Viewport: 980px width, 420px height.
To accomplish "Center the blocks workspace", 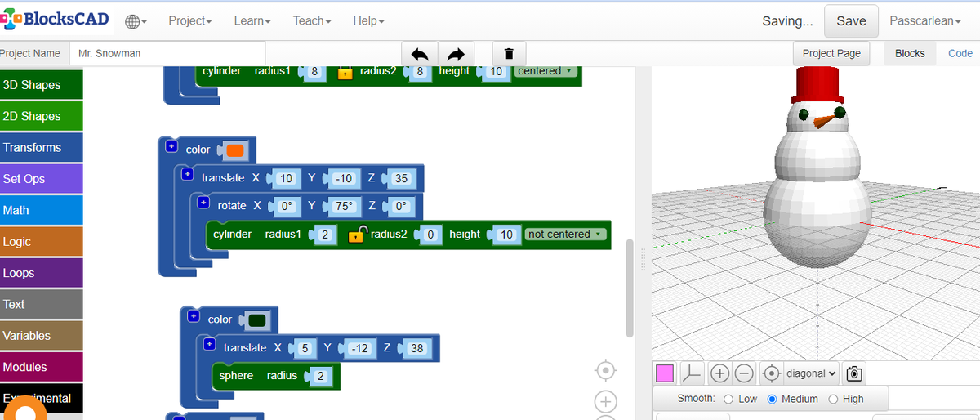I will (605, 370).
